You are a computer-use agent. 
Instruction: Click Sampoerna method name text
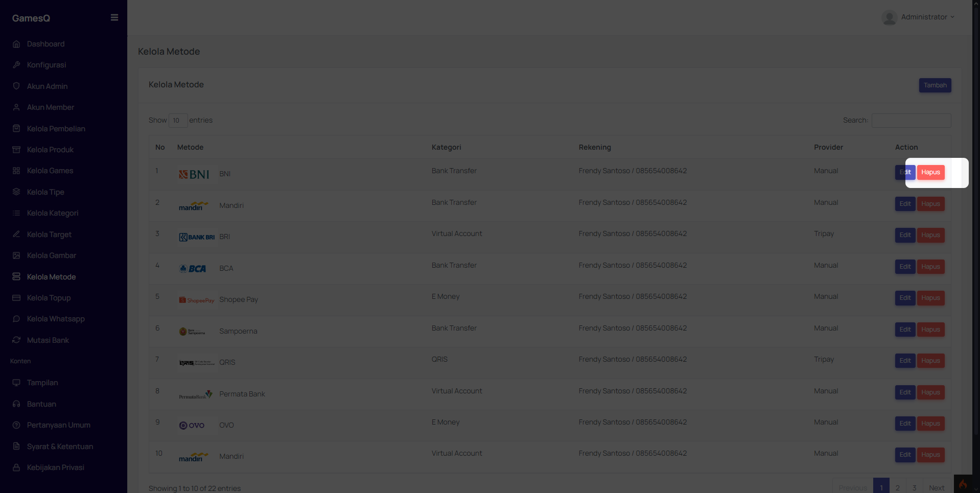(x=238, y=331)
